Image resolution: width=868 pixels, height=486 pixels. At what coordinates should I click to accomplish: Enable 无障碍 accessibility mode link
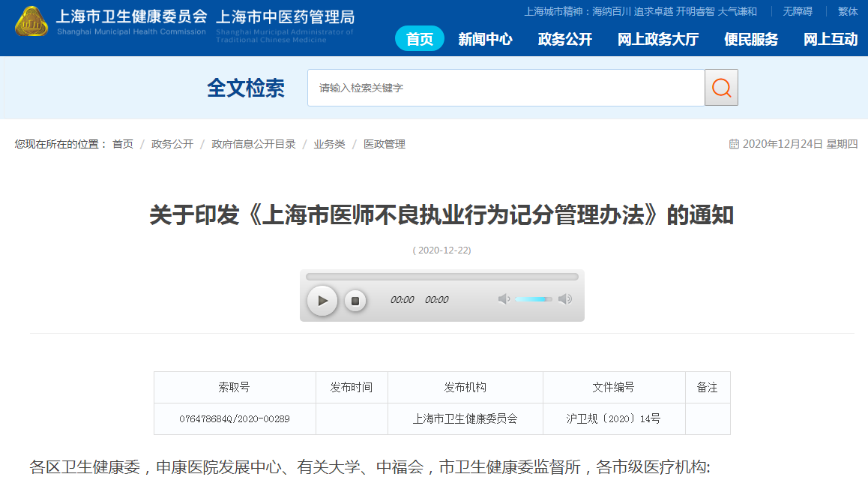tap(798, 11)
